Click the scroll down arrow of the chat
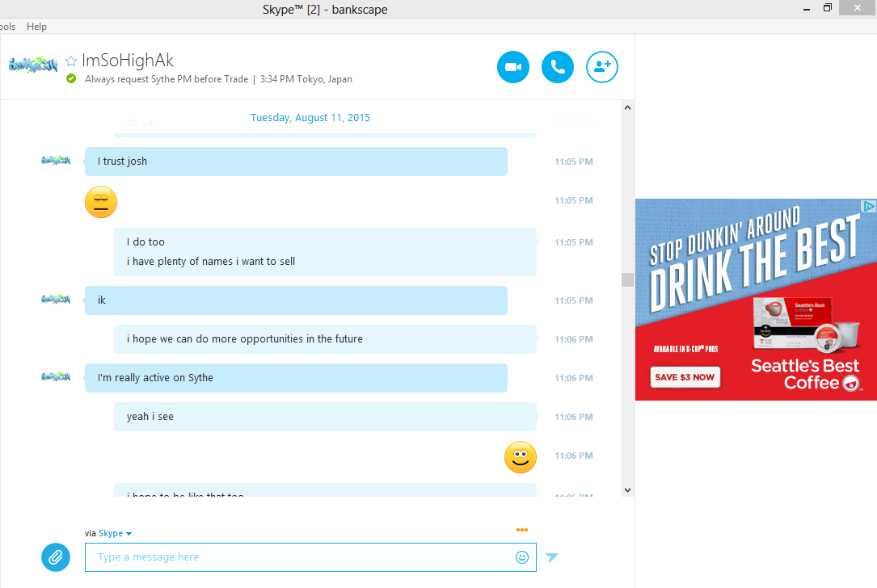This screenshot has width=877, height=588. pos(627,490)
